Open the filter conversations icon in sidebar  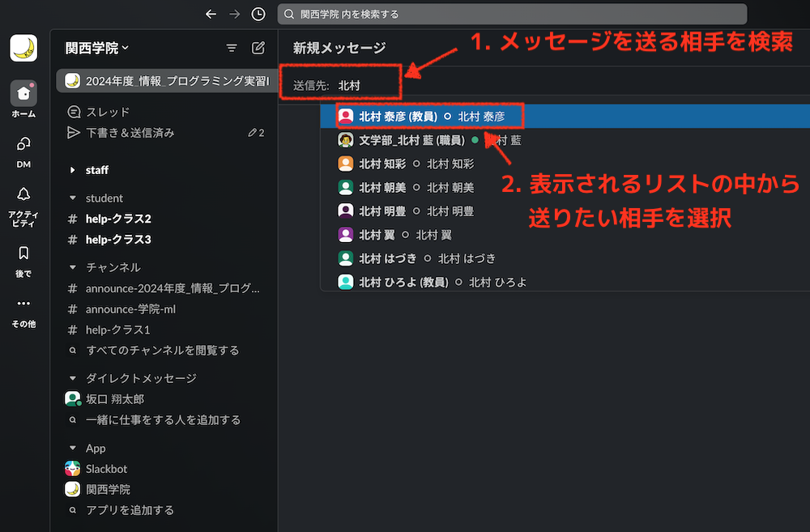click(232, 48)
